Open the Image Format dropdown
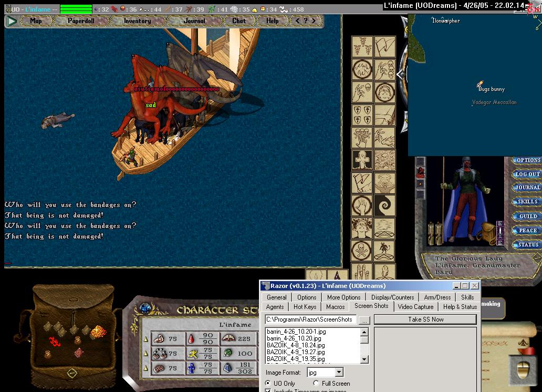This screenshot has width=542, height=392. point(339,372)
